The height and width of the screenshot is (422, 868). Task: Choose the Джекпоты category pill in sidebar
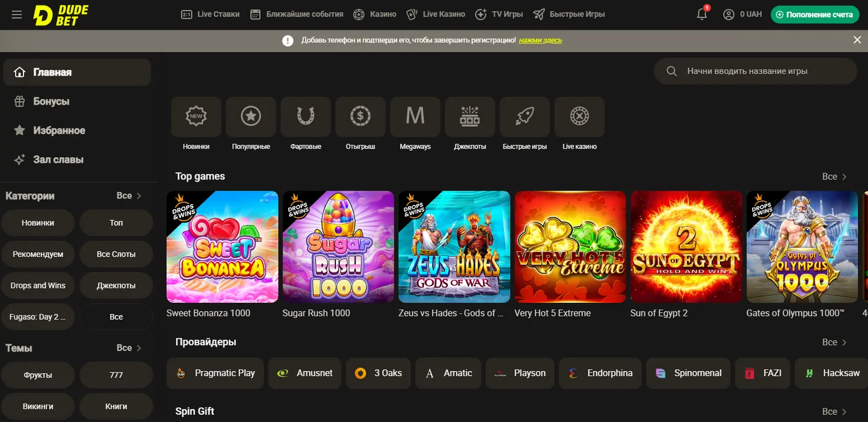[x=117, y=285]
